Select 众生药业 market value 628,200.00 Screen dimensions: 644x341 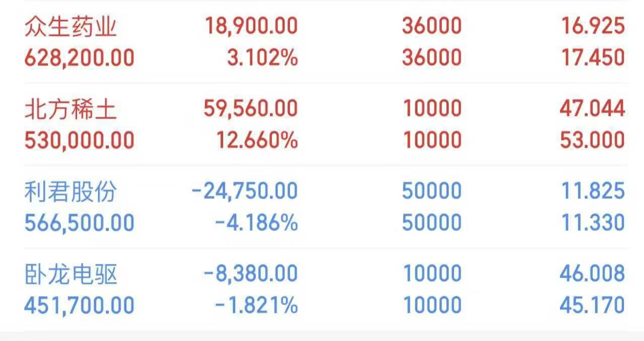click(x=80, y=58)
